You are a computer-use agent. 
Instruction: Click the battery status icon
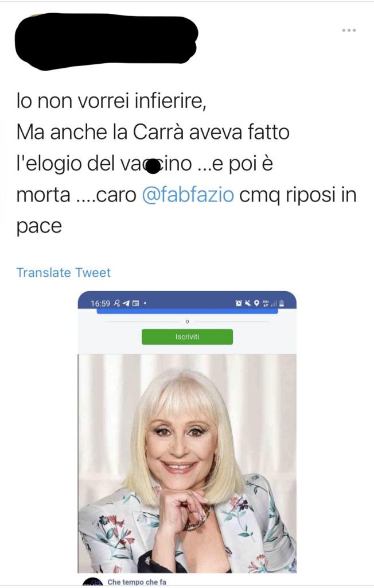pos(282,303)
